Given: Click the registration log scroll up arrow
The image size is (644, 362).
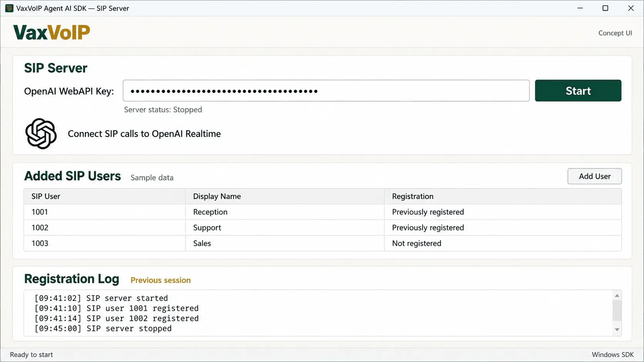Looking at the screenshot, I should pos(617,295).
